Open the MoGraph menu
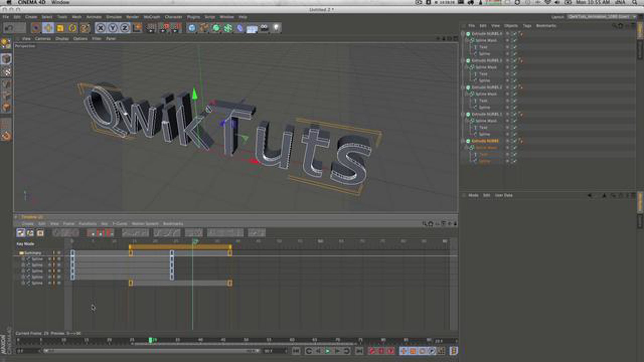The width and height of the screenshot is (644, 362). [x=152, y=17]
